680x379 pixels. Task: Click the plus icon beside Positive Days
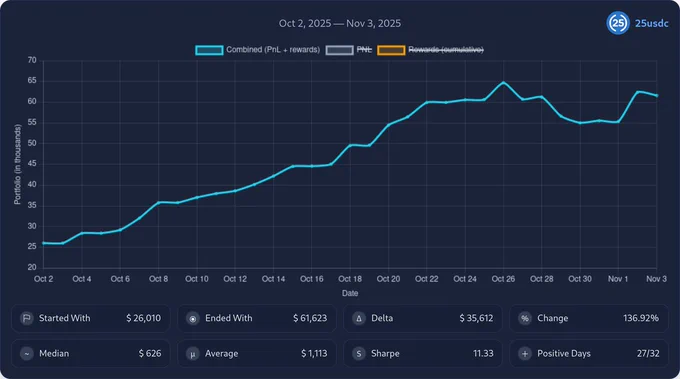point(525,354)
